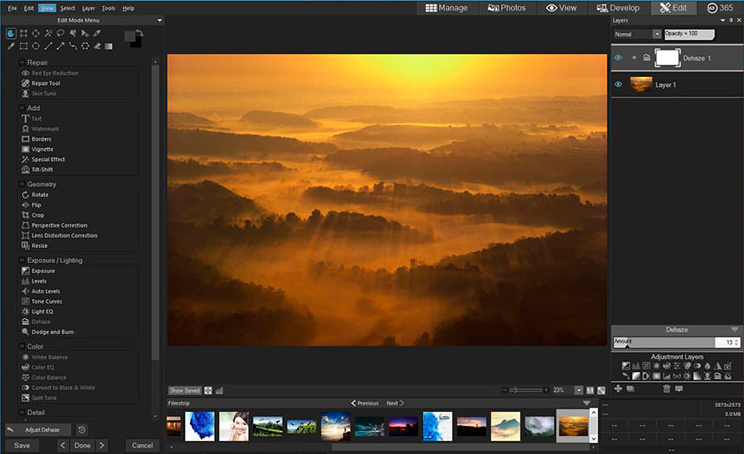Open the Layer menu
Image resolution: width=744 pixels, height=454 pixels.
(x=89, y=7)
